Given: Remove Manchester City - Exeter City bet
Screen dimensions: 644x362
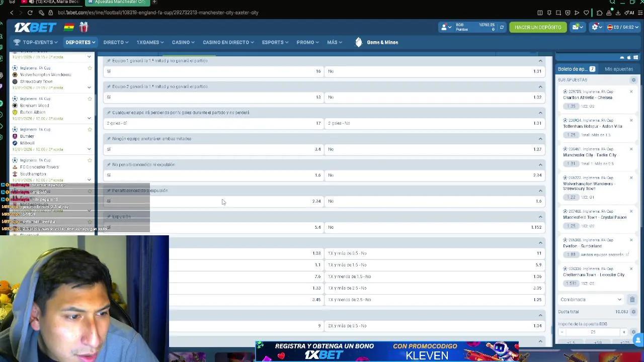Looking at the screenshot, I should (631, 149).
